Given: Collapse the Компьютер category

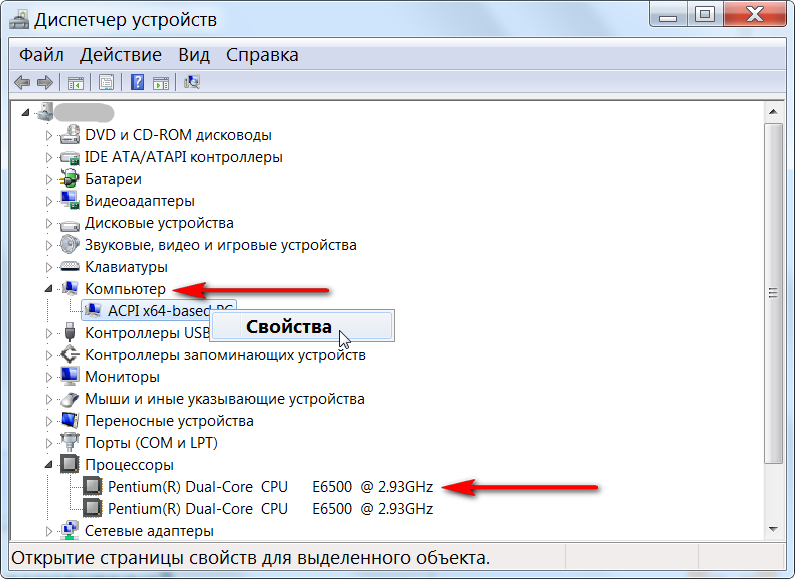Looking at the screenshot, I should click(x=49, y=288).
